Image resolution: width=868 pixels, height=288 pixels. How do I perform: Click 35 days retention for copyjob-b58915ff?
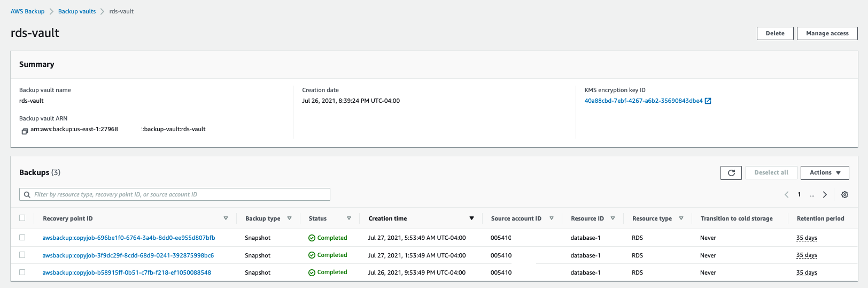tap(807, 272)
